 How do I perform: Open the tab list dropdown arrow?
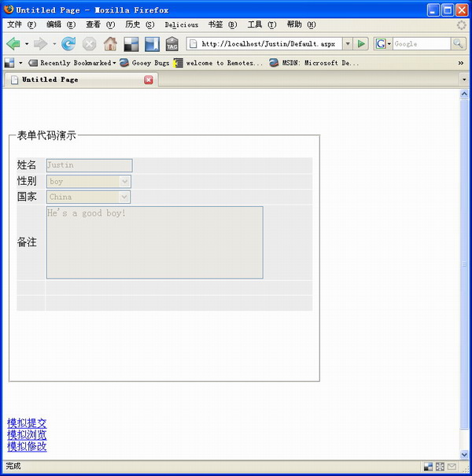pos(464,79)
